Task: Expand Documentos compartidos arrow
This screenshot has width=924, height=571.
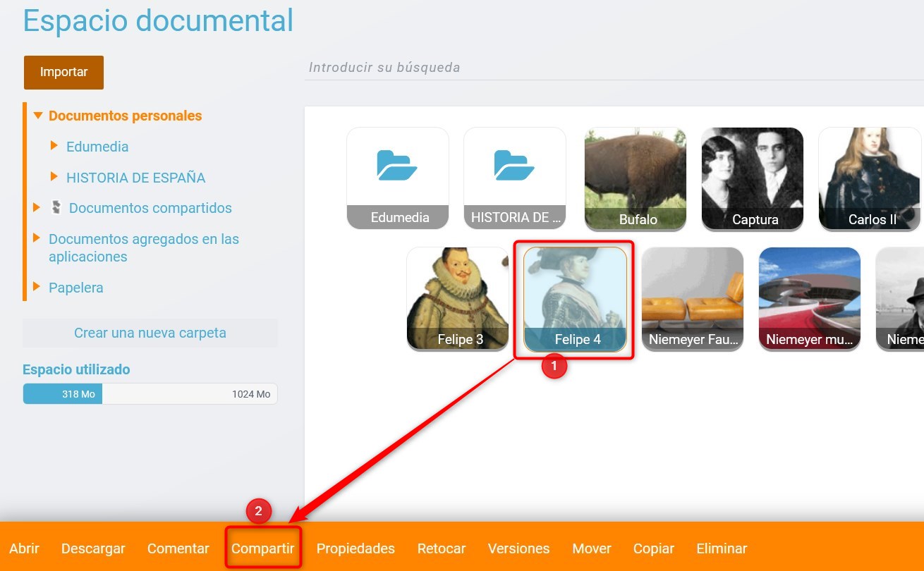Action: click(37, 207)
